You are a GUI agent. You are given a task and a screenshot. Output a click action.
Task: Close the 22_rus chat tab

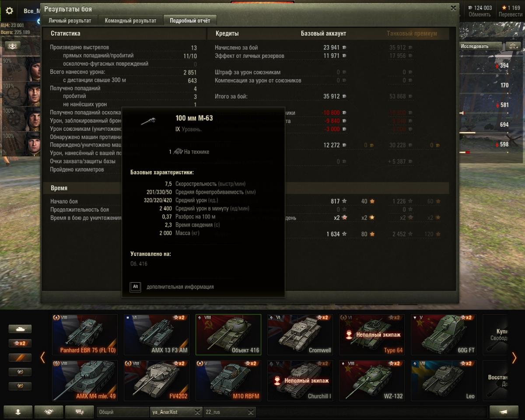click(251, 412)
